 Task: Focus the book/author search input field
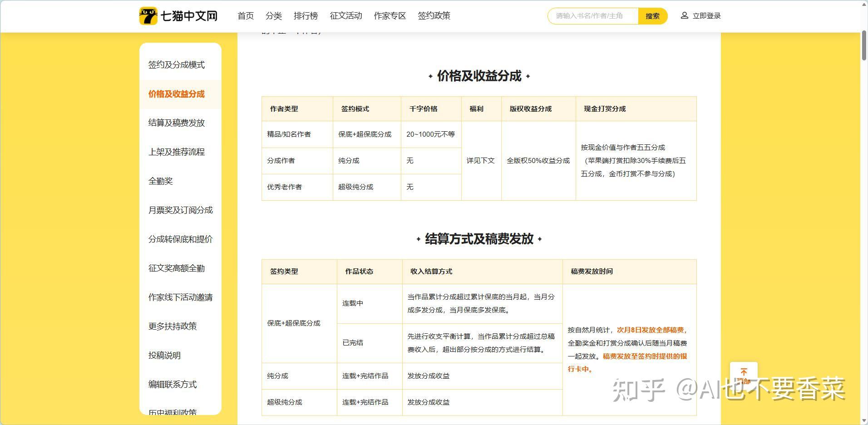point(593,16)
